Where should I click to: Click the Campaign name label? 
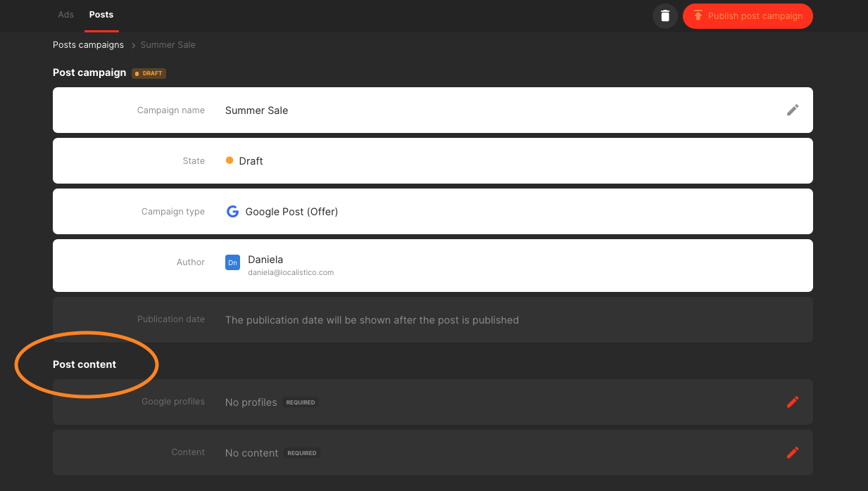[171, 110]
